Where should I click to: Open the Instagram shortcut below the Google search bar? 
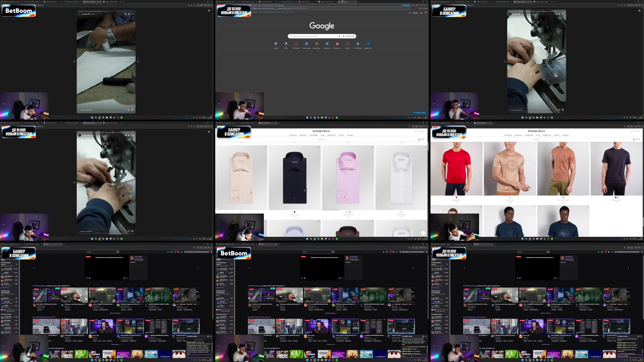[x=337, y=44]
